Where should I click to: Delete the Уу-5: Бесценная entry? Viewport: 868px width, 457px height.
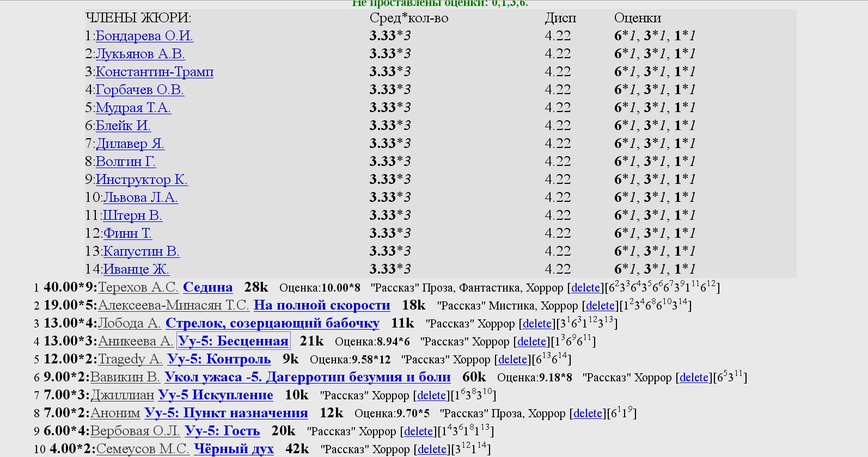click(531, 342)
